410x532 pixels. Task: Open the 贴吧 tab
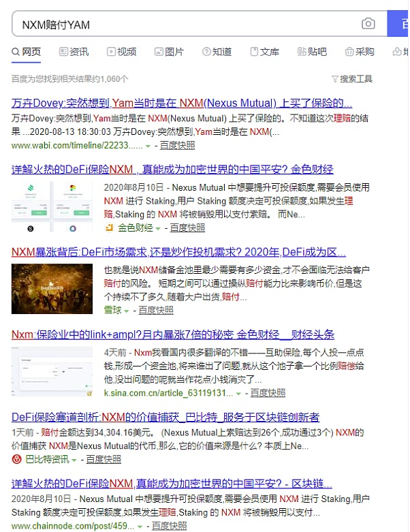(312, 52)
